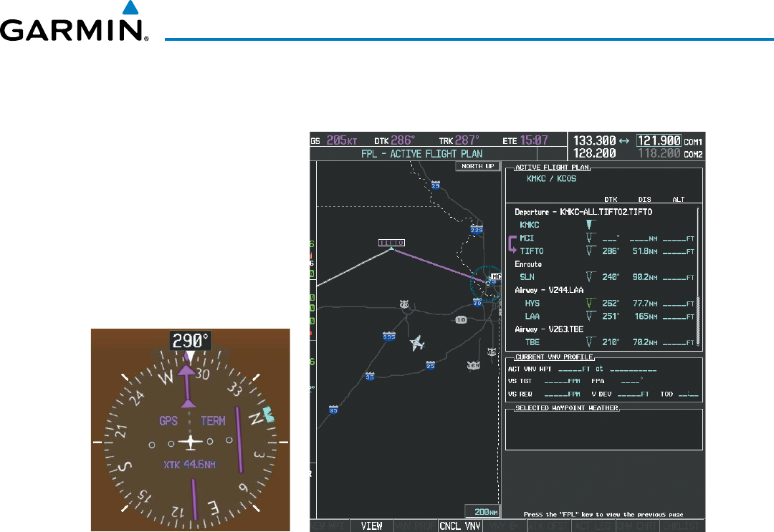
Task: Click the COM frequency transfer arrow
Action: 624,141
